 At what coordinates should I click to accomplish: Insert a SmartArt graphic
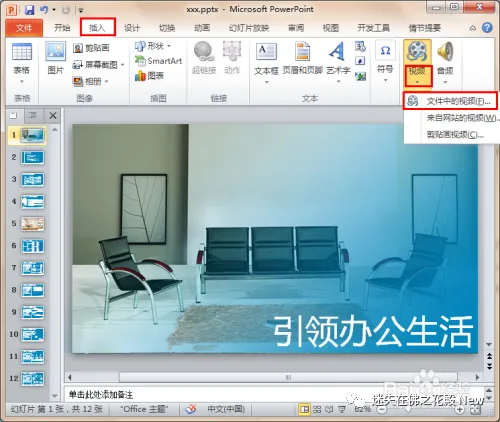point(158,61)
